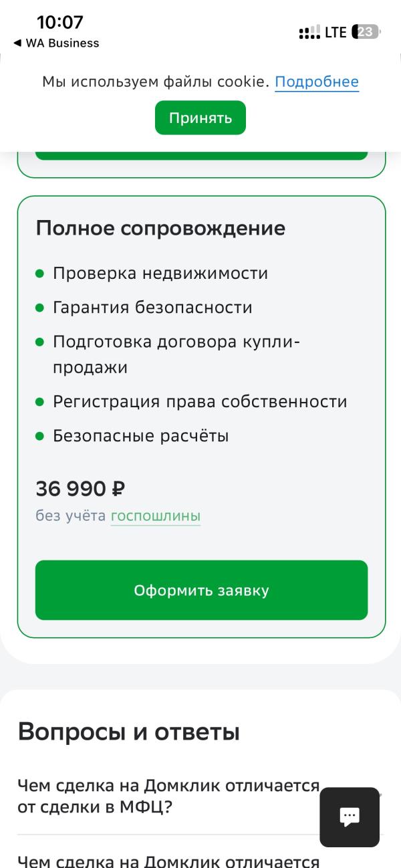Tap the battery level indicator
The height and width of the screenshot is (868, 401).
tap(366, 31)
